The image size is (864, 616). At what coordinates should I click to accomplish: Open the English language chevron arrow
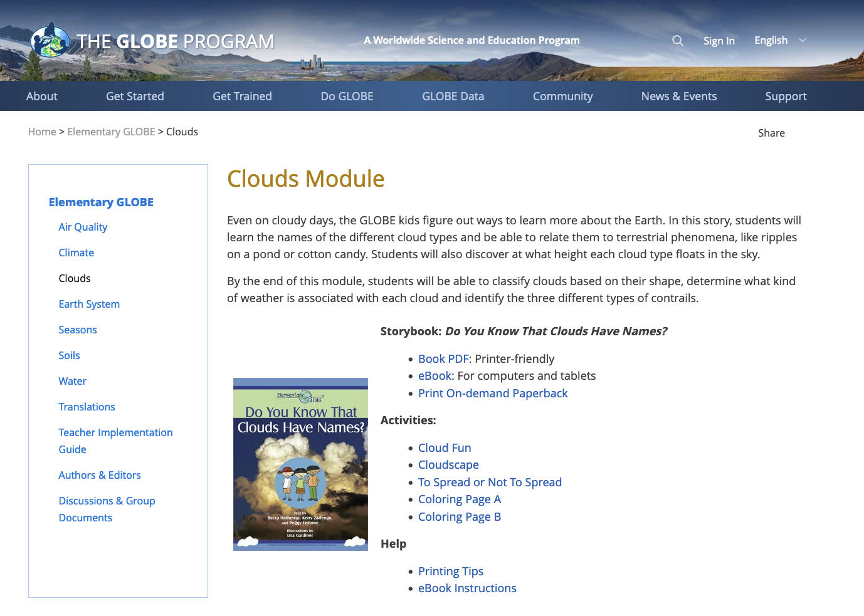803,40
